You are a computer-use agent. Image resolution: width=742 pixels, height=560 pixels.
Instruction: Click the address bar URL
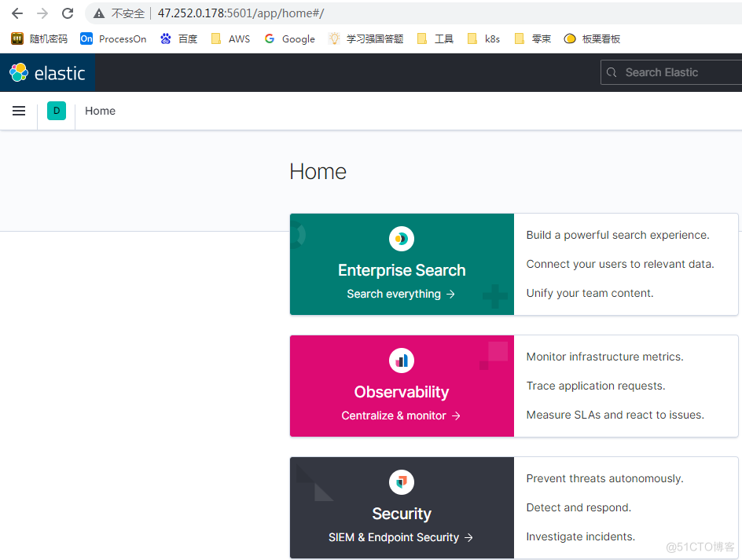tap(241, 13)
